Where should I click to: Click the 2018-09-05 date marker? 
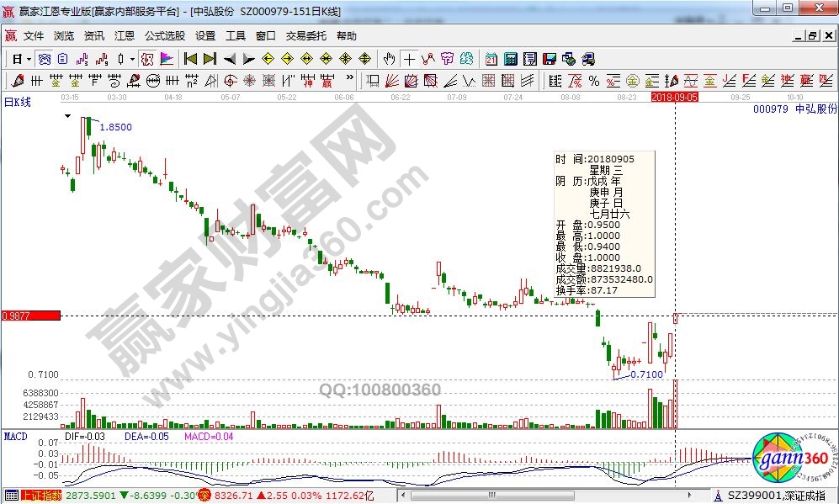pos(675,98)
